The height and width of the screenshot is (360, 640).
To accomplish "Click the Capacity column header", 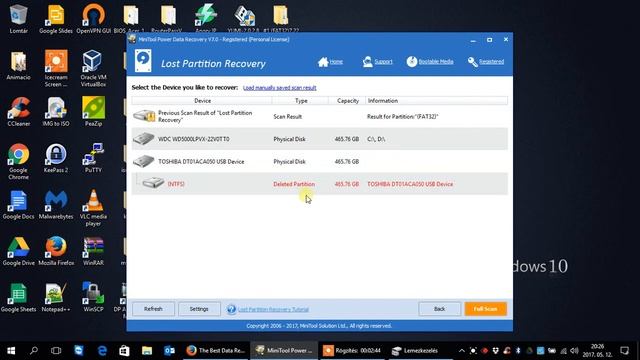I will pos(347,100).
